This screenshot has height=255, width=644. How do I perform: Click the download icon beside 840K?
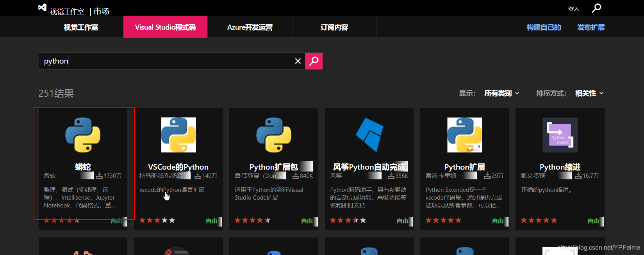[296, 176]
